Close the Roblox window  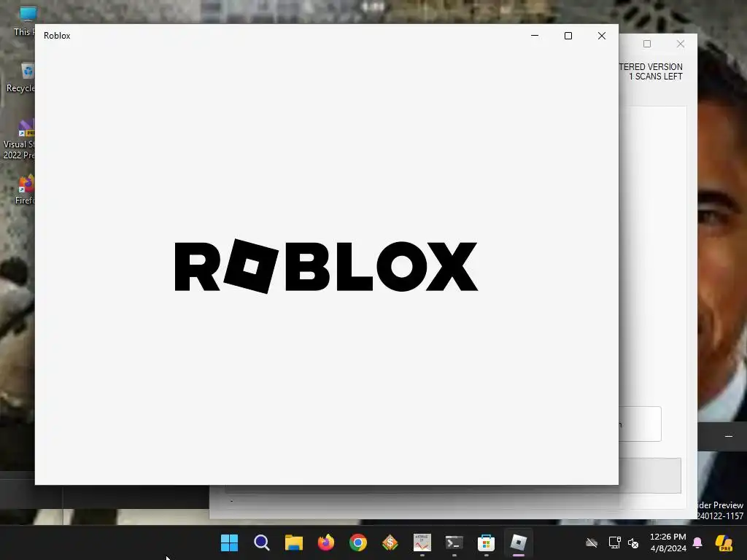coord(602,36)
